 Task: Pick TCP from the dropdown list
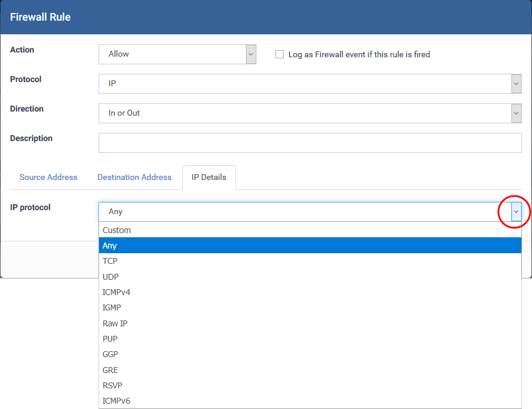coord(310,261)
